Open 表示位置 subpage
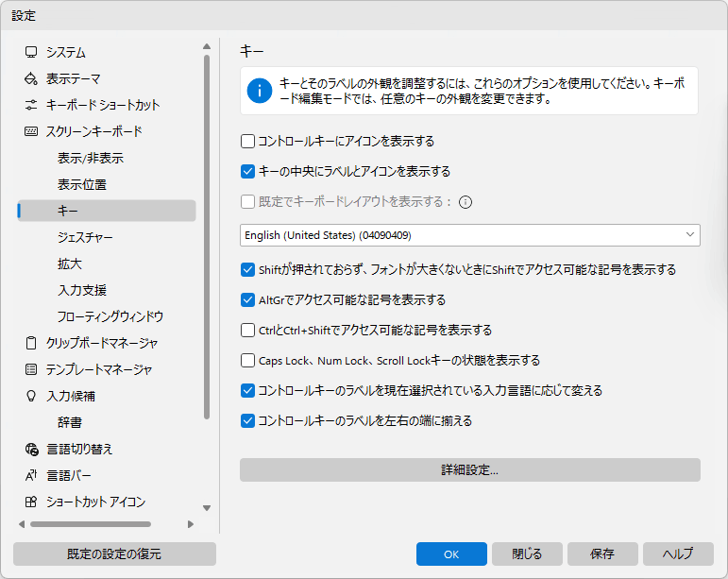The width and height of the screenshot is (728, 579). [82, 185]
